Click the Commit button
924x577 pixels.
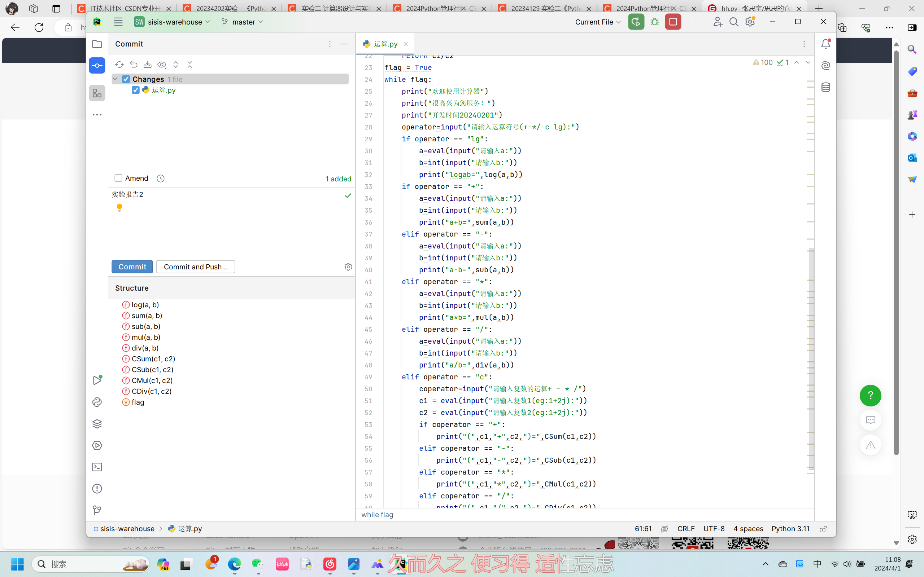tap(132, 267)
